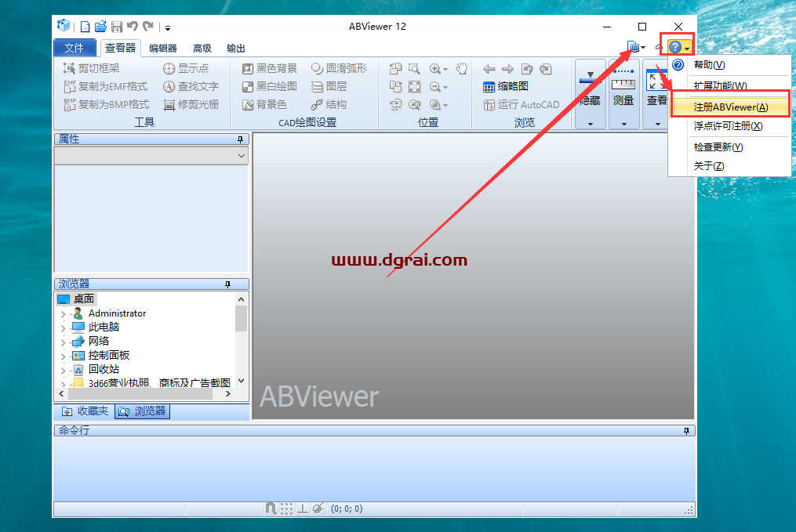This screenshot has height=532, width=796.
Task: Open the zoom in dropdown arrow
Action: [x=445, y=70]
